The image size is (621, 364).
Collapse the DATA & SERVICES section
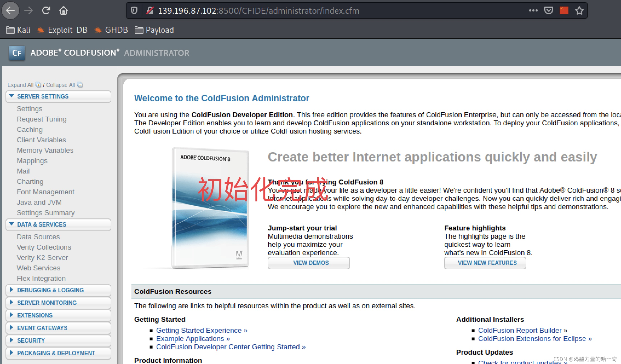click(x=58, y=225)
